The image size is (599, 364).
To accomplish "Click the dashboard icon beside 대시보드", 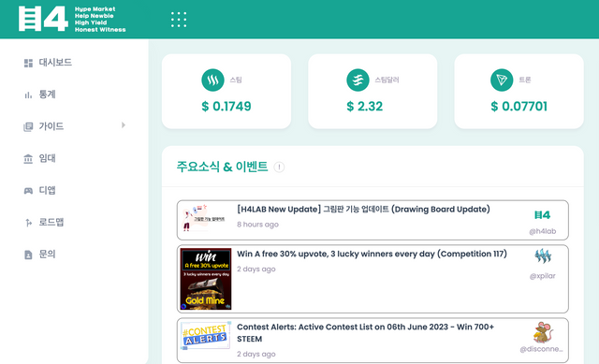I will [x=28, y=63].
